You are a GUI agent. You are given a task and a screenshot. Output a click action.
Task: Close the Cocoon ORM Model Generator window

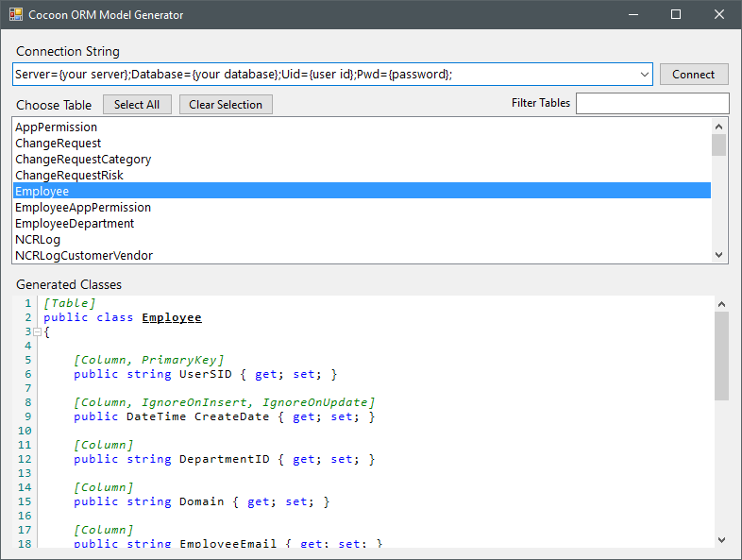pyautogui.click(x=719, y=15)
